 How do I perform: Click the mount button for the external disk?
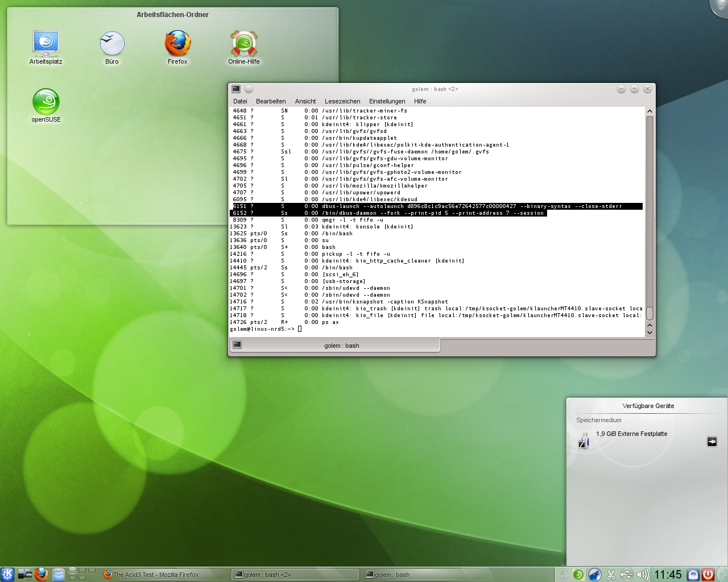tap(712, 442)
